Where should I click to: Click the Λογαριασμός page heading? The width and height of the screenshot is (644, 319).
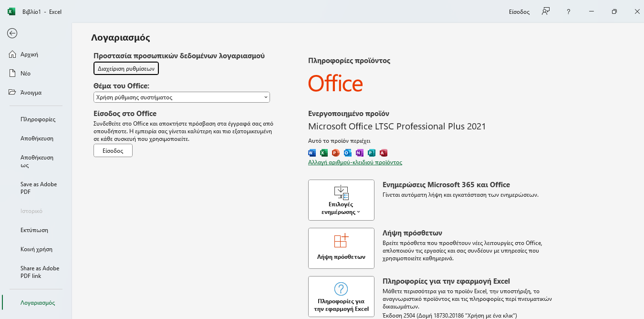pyautogui.click(x=121, y=37)
